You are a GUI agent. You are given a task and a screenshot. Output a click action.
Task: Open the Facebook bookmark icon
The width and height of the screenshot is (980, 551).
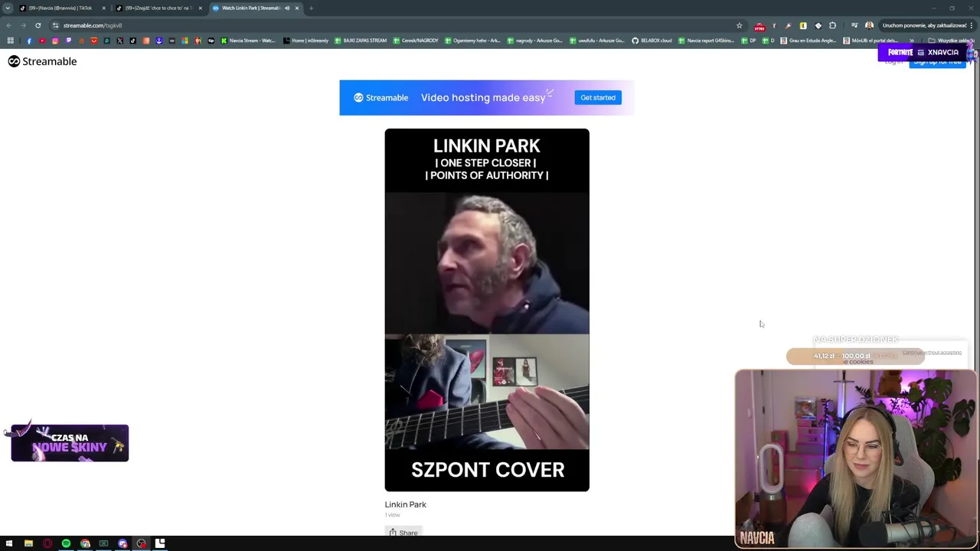click(29, 41)
